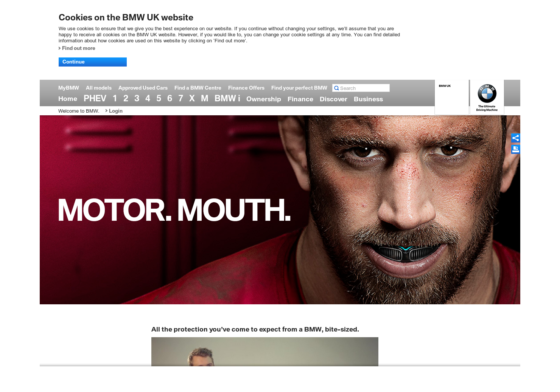This screenshot has height=392, width=560.
Task: Open the 'Business' menu item
Action: [x=368, y=99]
